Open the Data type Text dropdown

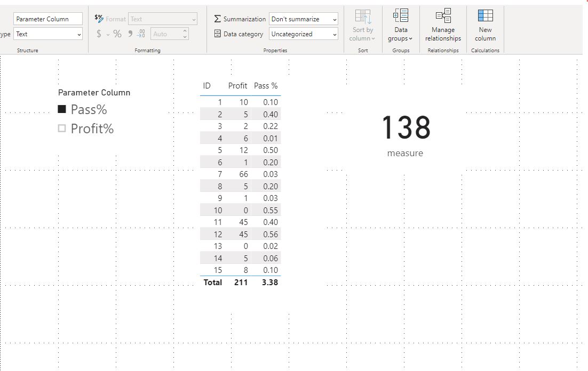click(48, 34)
